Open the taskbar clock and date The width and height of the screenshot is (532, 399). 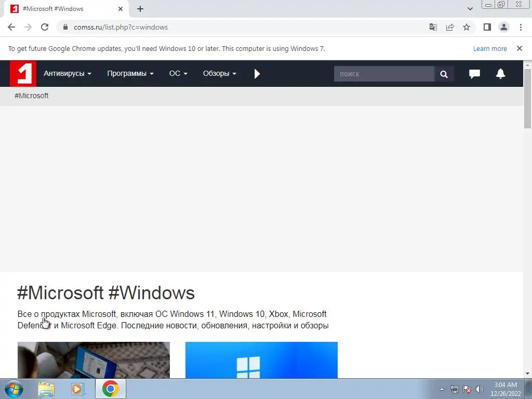point(505,389)
